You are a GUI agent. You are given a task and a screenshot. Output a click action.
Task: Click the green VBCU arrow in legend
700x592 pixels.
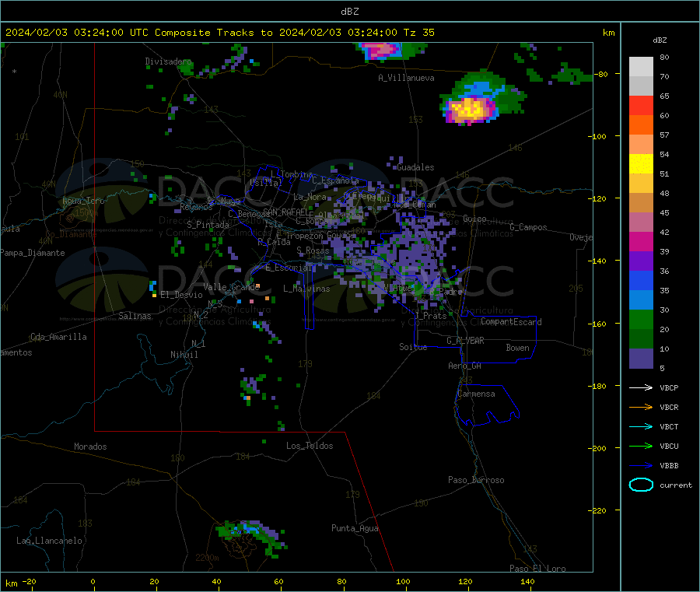pyautogui.click(x=641, y=446)
